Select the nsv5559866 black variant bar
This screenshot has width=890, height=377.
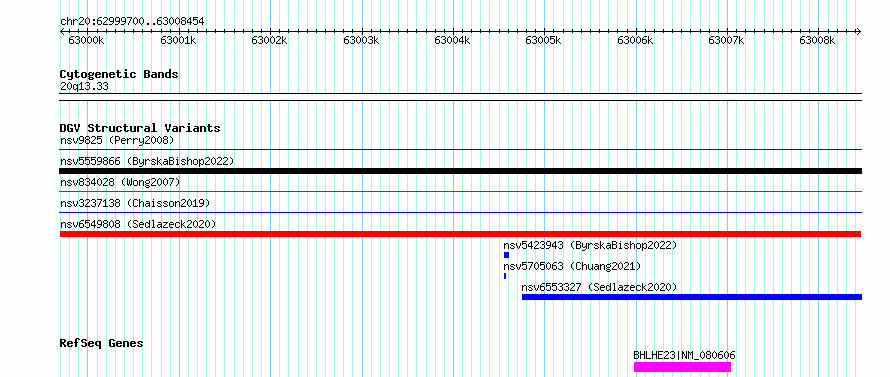point(460,171)
